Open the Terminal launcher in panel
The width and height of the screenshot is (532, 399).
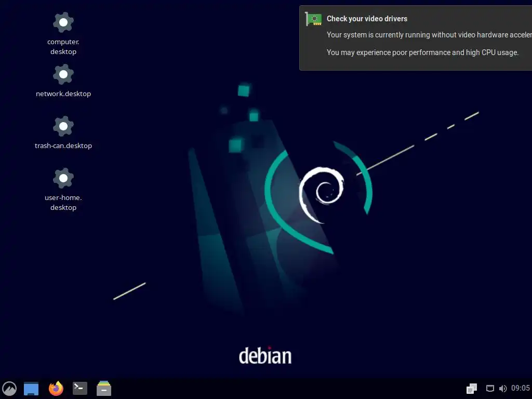(x=80, y=389)
